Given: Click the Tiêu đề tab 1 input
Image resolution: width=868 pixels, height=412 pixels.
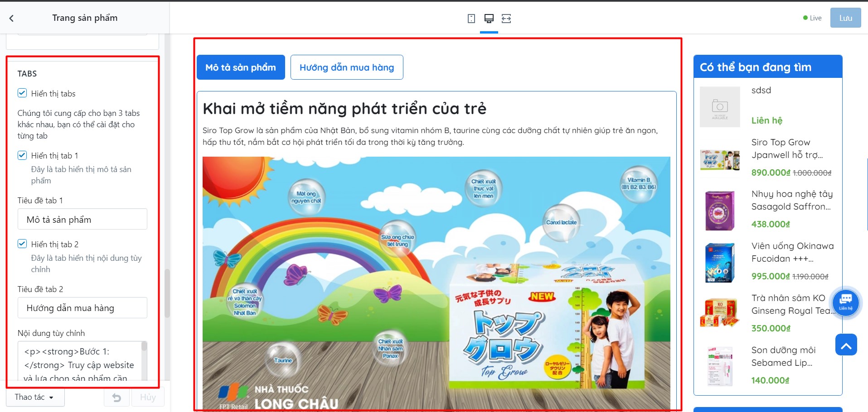Looking at the screenshot, I should tap(82, 219).
